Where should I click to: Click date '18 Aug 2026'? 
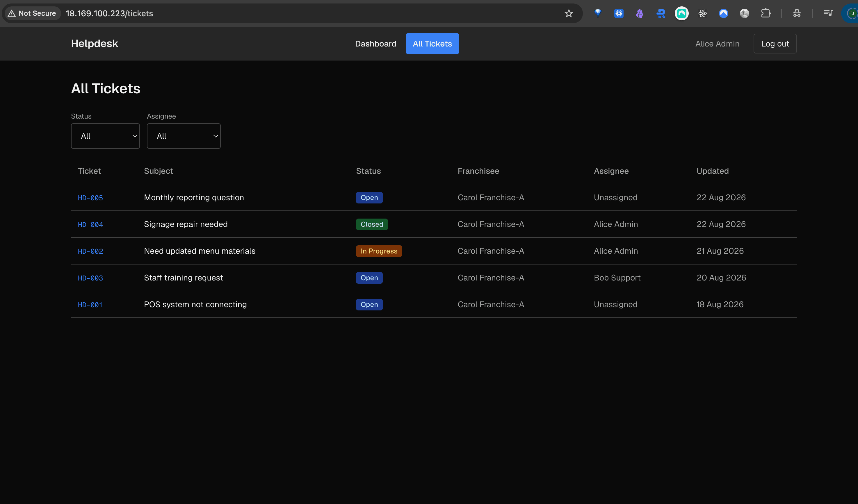(x=720, y=304)
